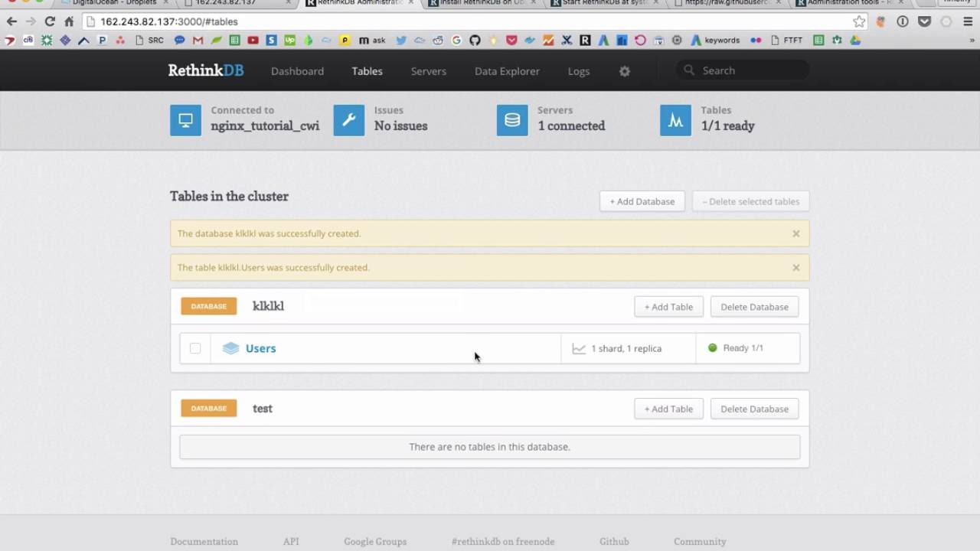980x551 pixels.
Task: Click the '1 connected' servers text
Action: coord(571,126)
